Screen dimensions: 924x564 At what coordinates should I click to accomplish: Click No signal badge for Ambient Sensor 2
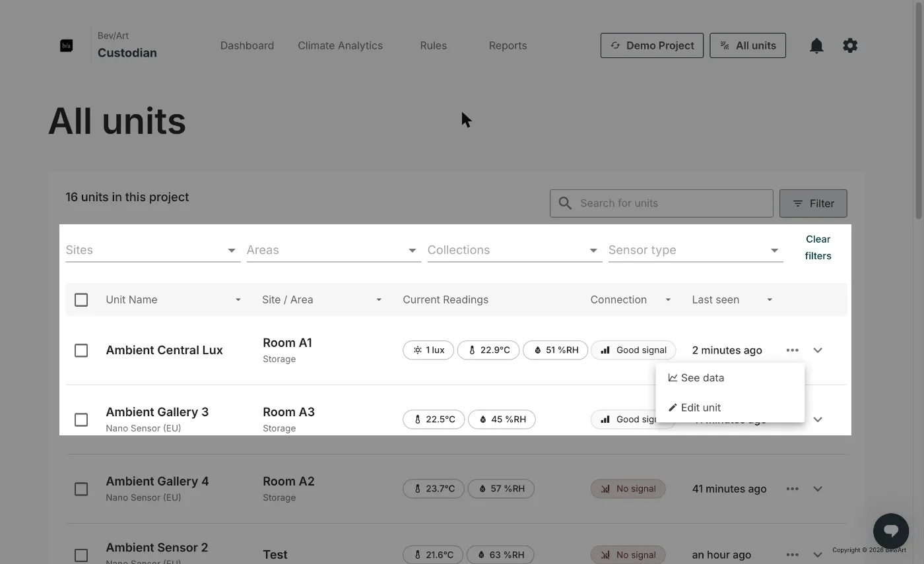[x=628, y=555]
